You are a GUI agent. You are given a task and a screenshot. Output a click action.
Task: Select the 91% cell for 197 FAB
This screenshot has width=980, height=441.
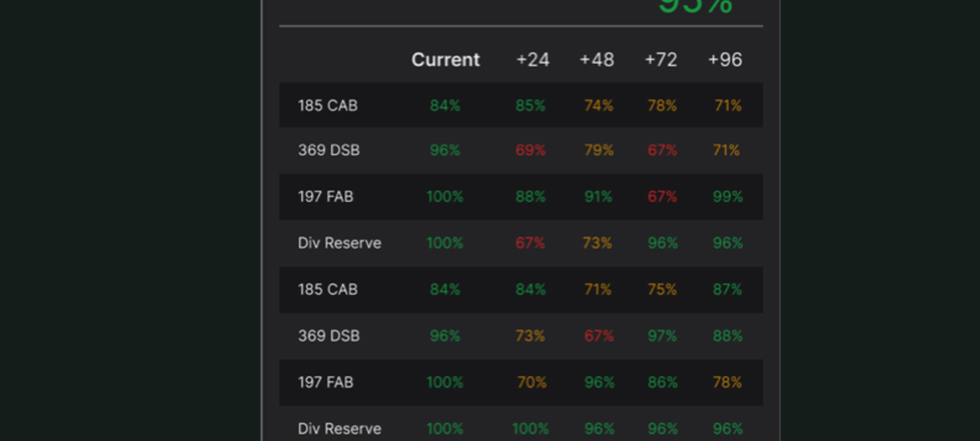598,197
